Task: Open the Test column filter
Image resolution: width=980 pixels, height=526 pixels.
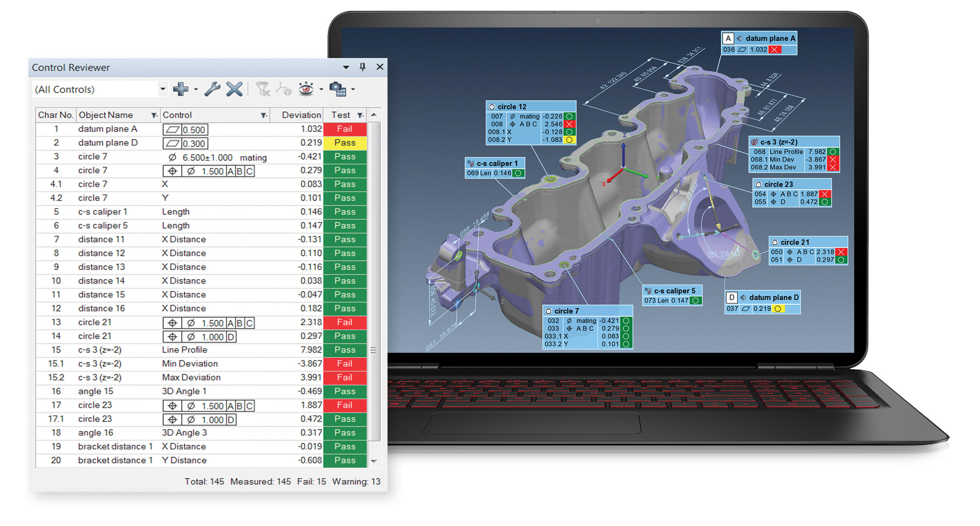Action: pos(361,115)
